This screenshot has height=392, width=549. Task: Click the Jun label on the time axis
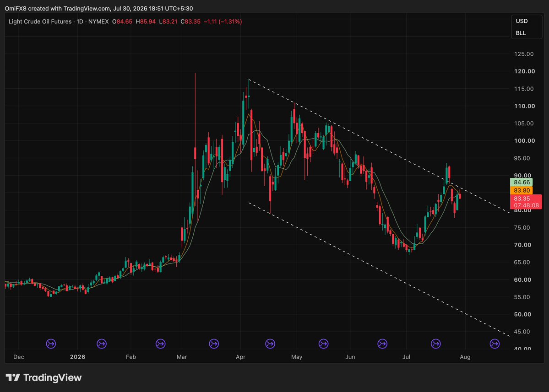pos(350,357)
